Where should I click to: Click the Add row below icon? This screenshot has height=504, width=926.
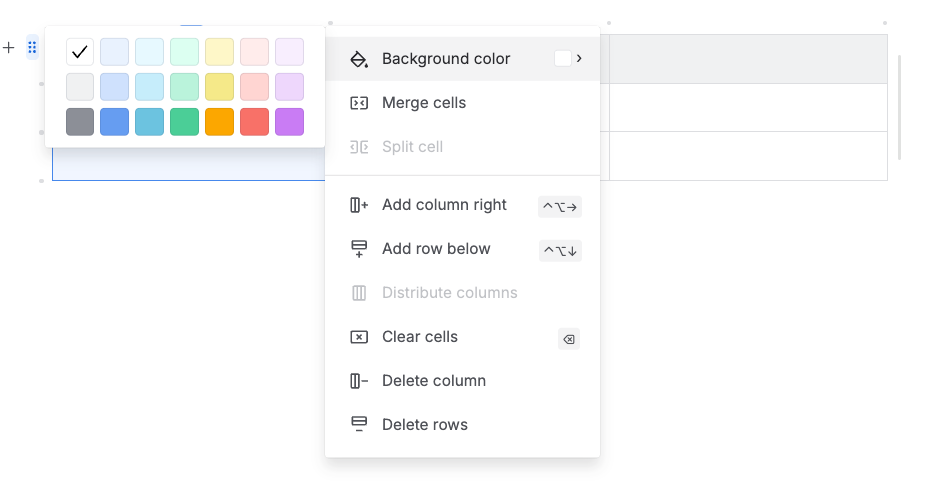(359, 249)
